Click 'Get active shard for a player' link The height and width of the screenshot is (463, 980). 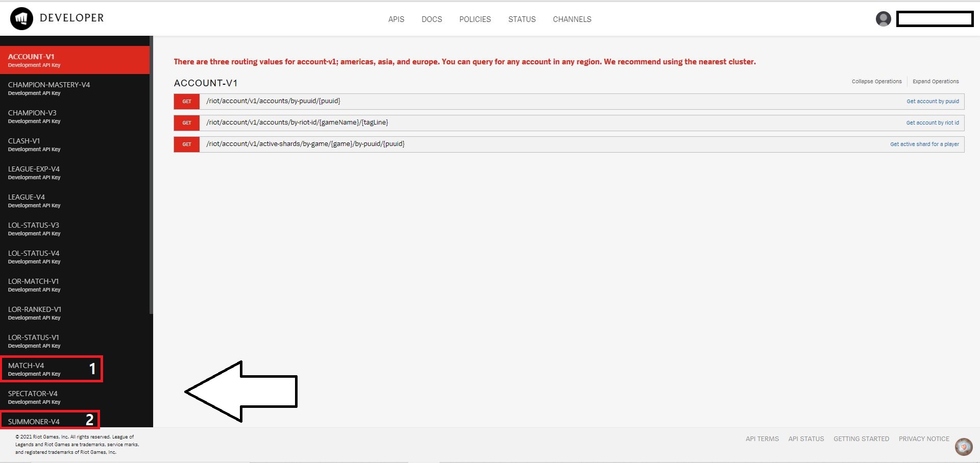pyautogui.click(x=924, y=144)
